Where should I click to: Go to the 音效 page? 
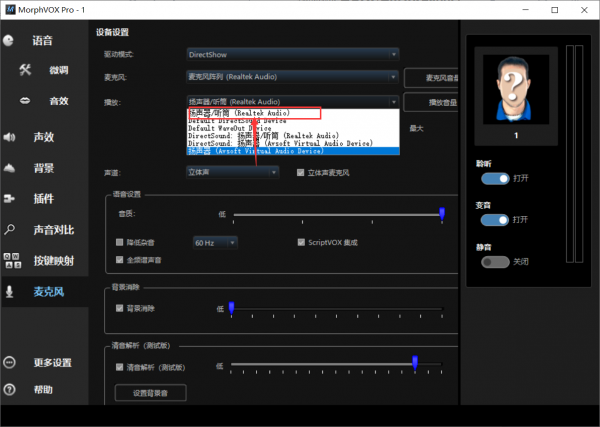pos(59,101)
